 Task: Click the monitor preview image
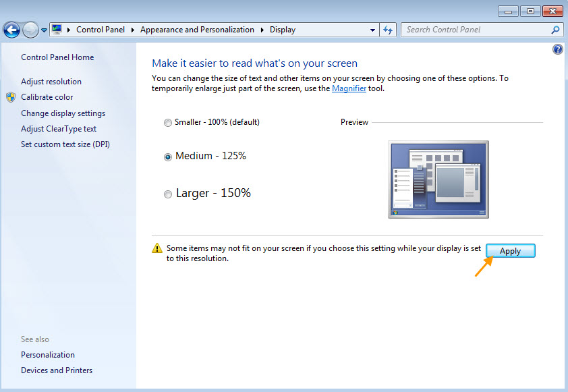coord(438,179)
